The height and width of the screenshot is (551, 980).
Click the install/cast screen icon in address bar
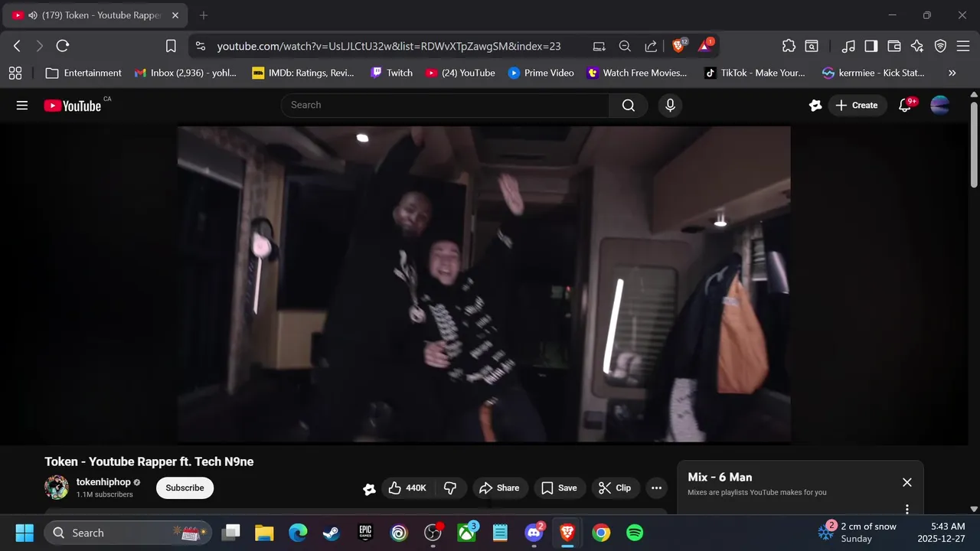pyautogui.click(x=599, y=46)
